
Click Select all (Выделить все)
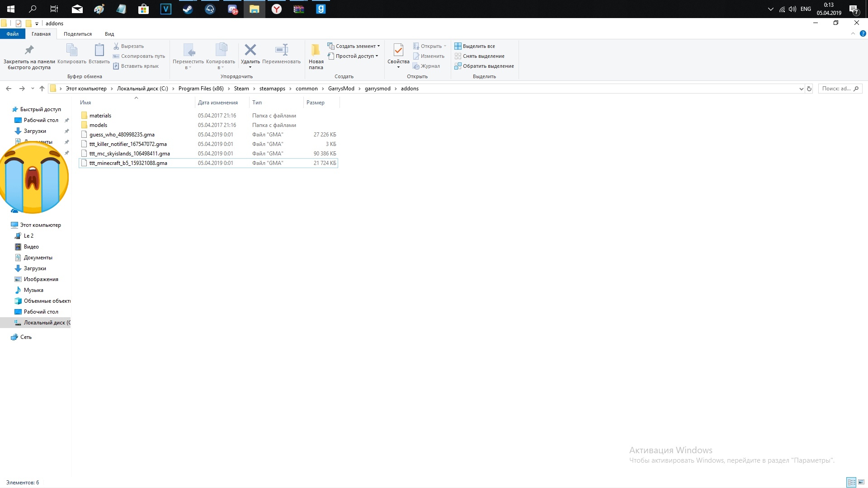point(478,46)
